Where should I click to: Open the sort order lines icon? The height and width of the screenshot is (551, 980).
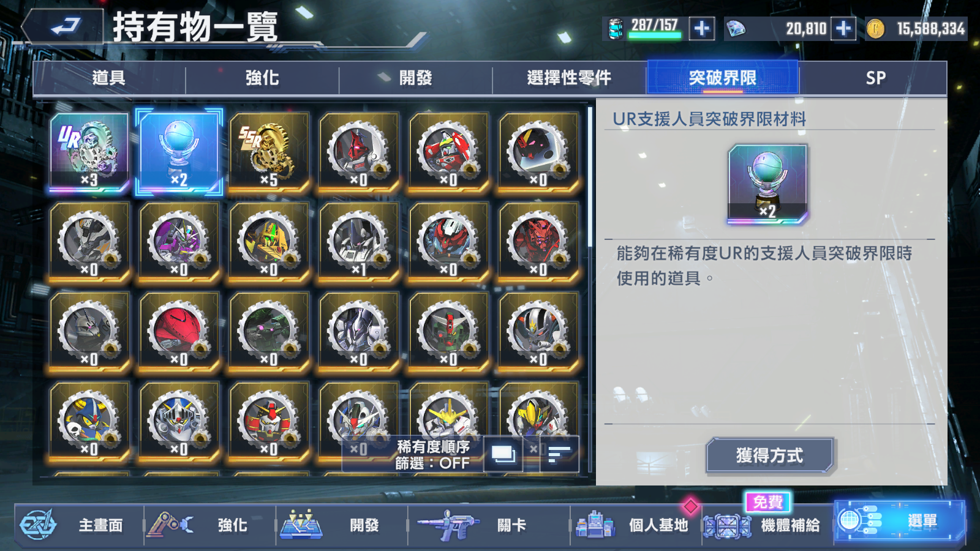tap(559, 454)
